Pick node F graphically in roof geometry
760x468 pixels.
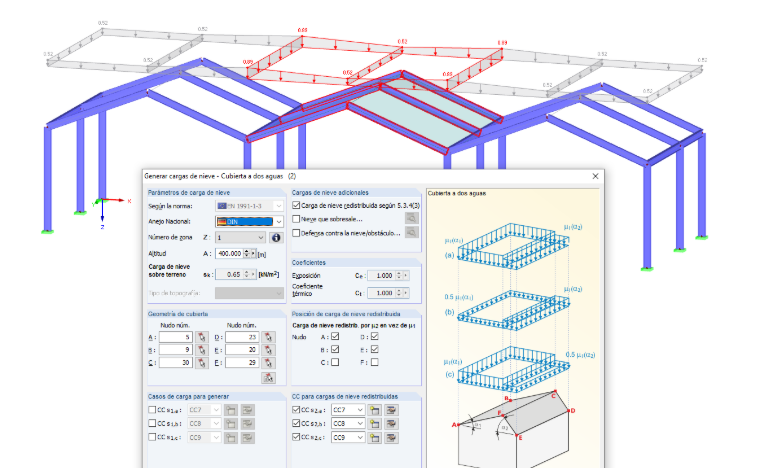pos(268,363)
